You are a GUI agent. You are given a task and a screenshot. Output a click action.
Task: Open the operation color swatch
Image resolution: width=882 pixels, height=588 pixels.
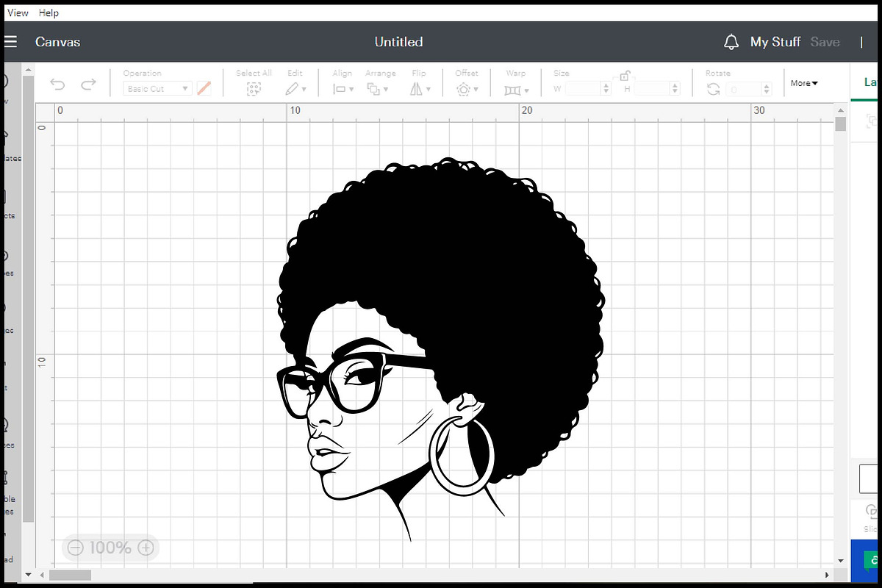click(204, 89)
